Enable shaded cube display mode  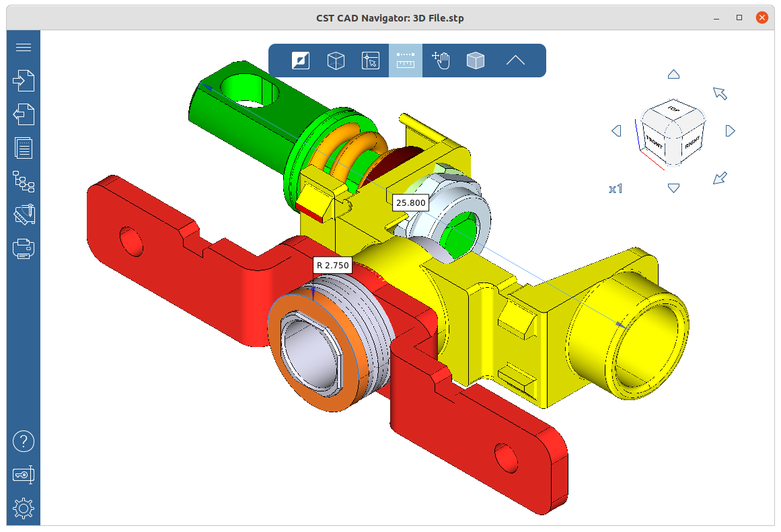tap(476, 61)
